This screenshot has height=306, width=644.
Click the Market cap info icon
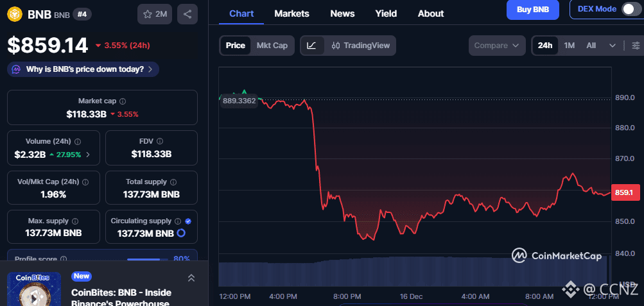coord(123,101)
